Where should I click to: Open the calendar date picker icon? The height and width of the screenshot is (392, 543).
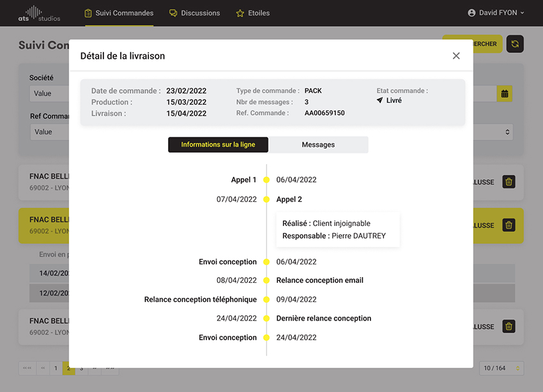[505, 93]
